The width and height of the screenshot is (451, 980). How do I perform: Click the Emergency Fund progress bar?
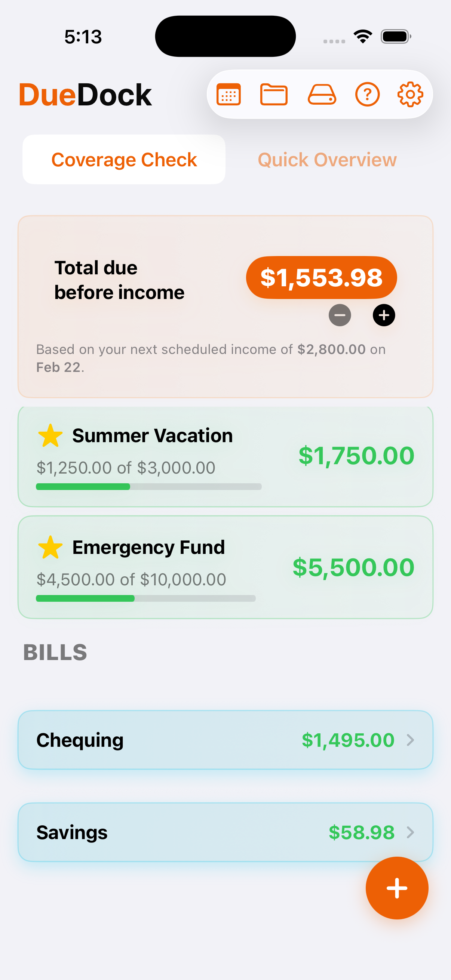pyautogui.click(x=145, y=598)
